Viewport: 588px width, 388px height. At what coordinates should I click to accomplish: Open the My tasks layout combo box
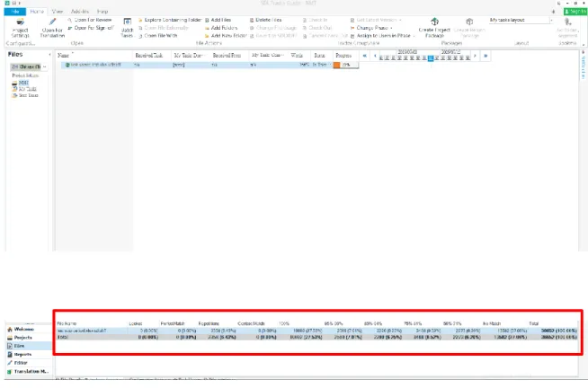pos(521,21)
